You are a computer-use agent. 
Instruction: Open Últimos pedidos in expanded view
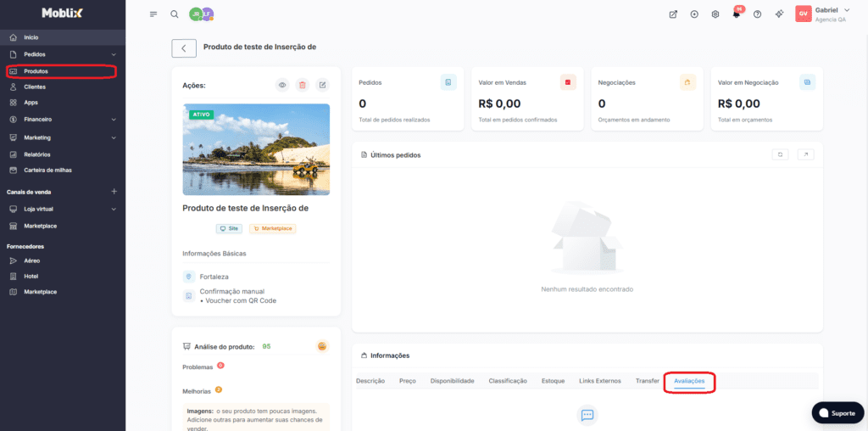tap(806, 154)
